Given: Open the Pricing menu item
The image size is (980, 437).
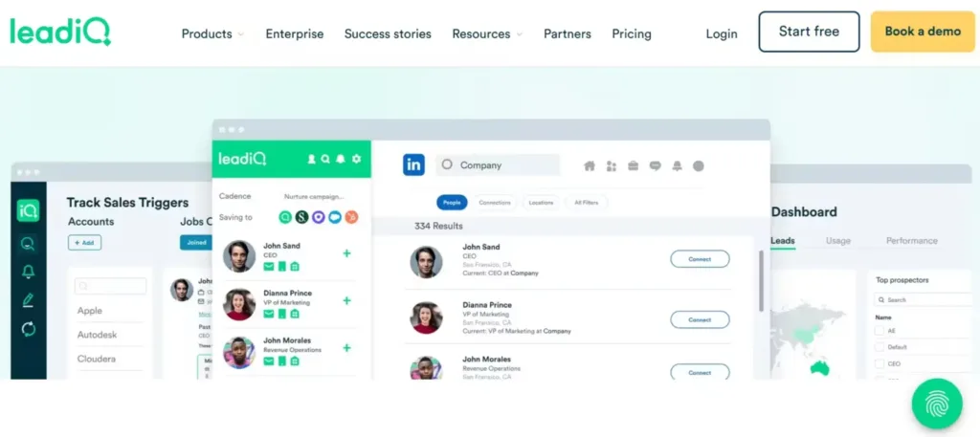Looking at the screenshot, I should pyautogui.click(x=632, y=33).
